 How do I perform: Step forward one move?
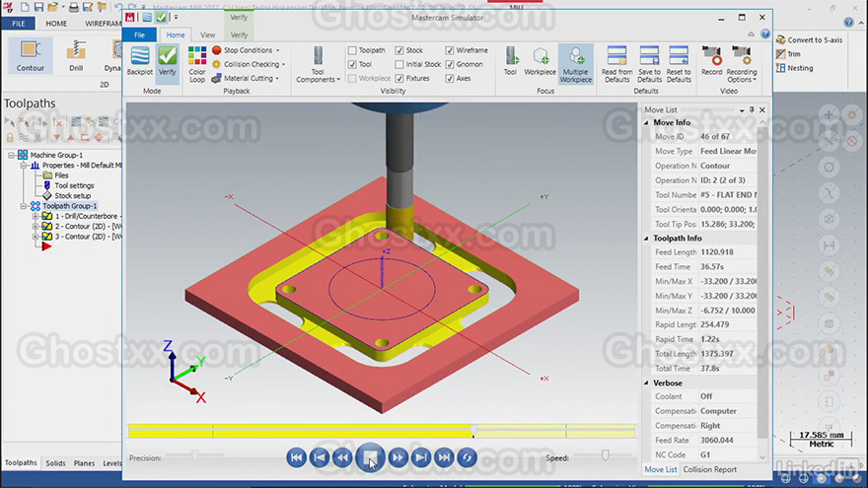pos(421,457)
